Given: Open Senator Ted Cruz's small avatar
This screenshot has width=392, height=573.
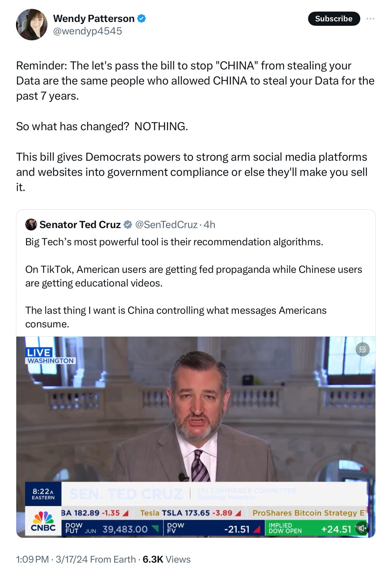Looking at the screenshot, I should 31,225.
